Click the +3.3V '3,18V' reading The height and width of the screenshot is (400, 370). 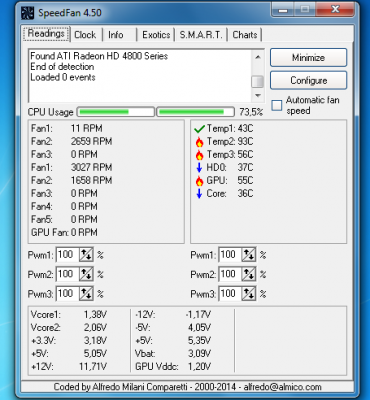tap(95, 341)
